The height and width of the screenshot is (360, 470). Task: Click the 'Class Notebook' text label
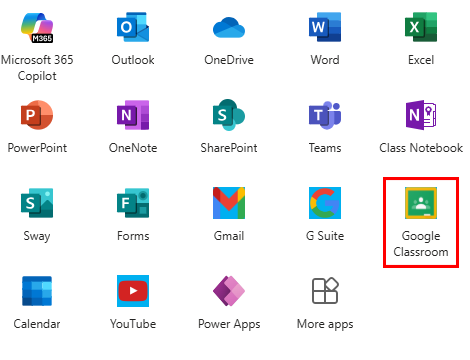pos(421,148)
